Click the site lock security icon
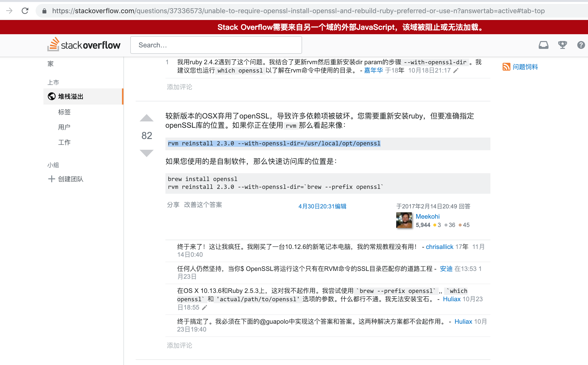 coord(44,11)
